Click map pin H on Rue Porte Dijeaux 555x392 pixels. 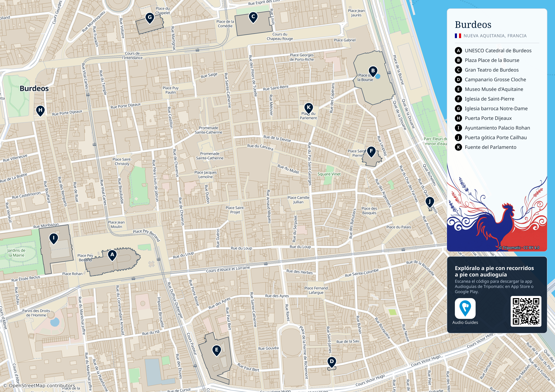click(x=40, y=111)
